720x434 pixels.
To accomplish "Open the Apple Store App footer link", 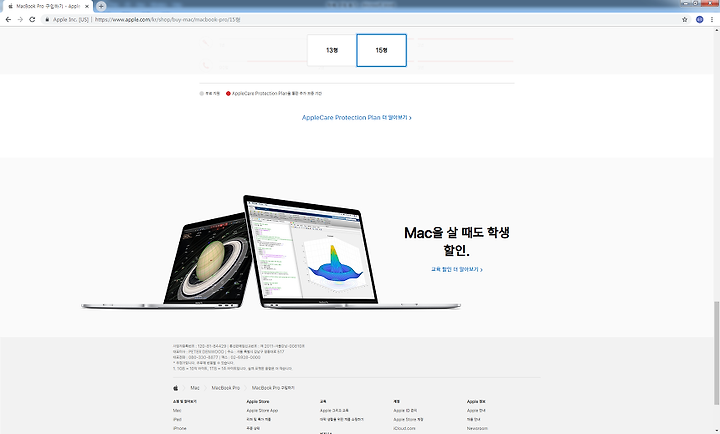I will 262,411.
